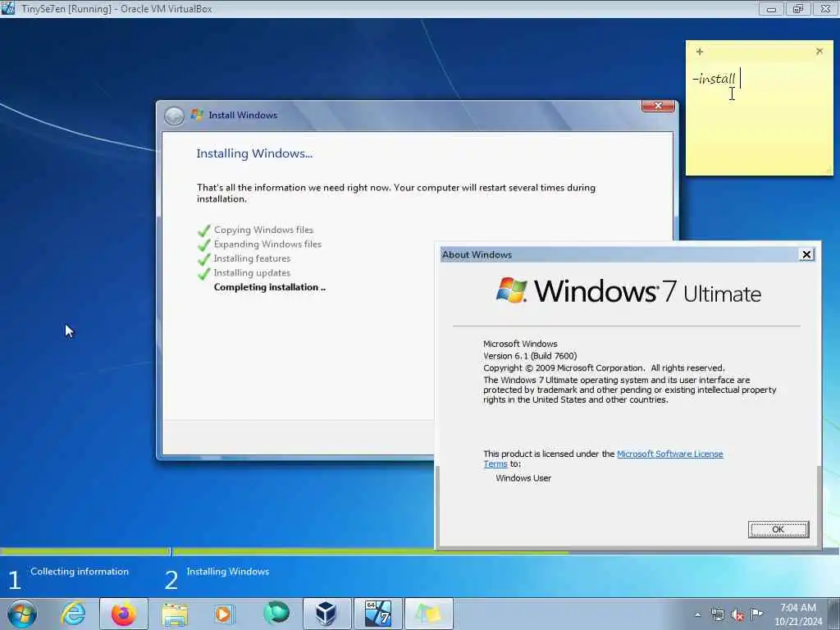Viewport: 840px width, 630px height.
Task: Open the Microsoft Software License link
Action: [x=669, y=454]
